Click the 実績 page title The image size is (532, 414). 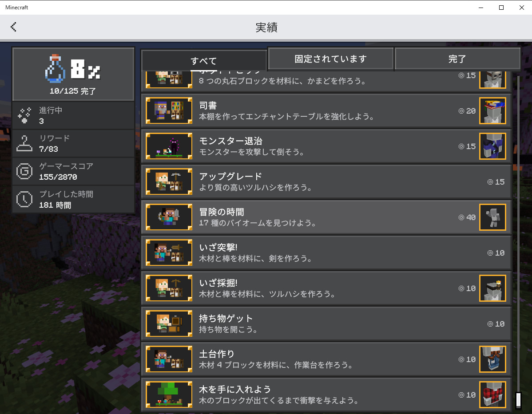point(266,27)
